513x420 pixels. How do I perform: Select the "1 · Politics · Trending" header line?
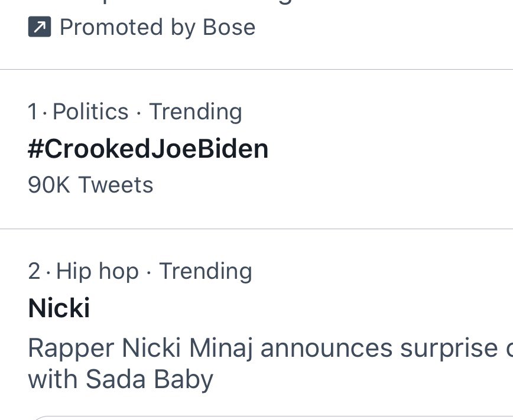[135, 112]
